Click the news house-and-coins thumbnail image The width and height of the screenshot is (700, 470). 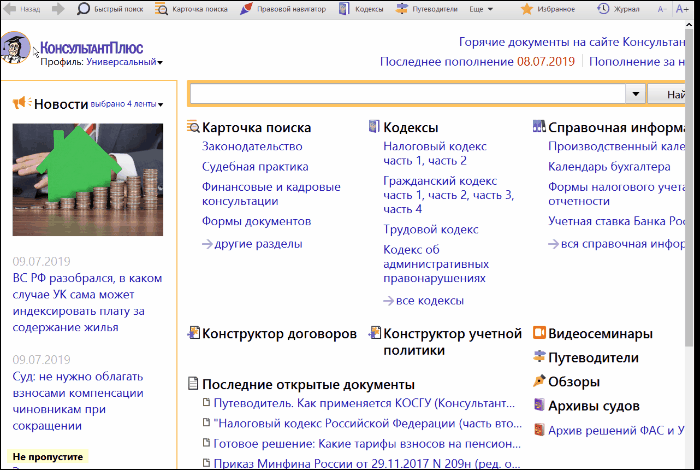(88, 179)
